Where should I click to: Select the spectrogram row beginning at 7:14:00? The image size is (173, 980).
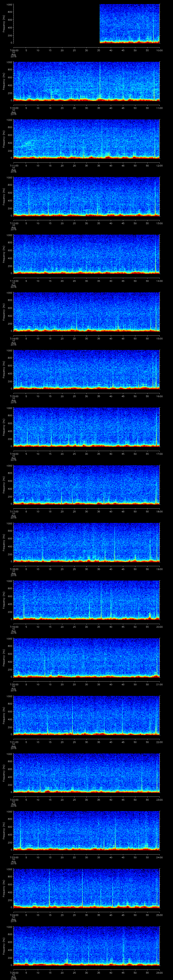click(86, 312)
